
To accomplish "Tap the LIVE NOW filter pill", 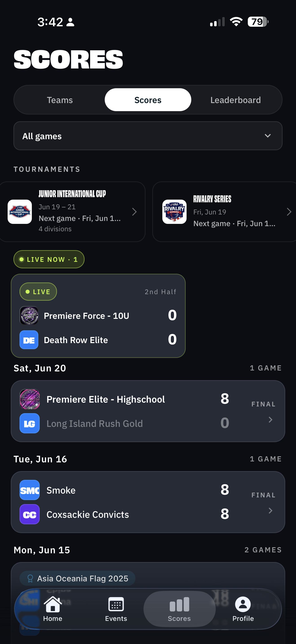I will pyautogui.click(x=49, y=259).
